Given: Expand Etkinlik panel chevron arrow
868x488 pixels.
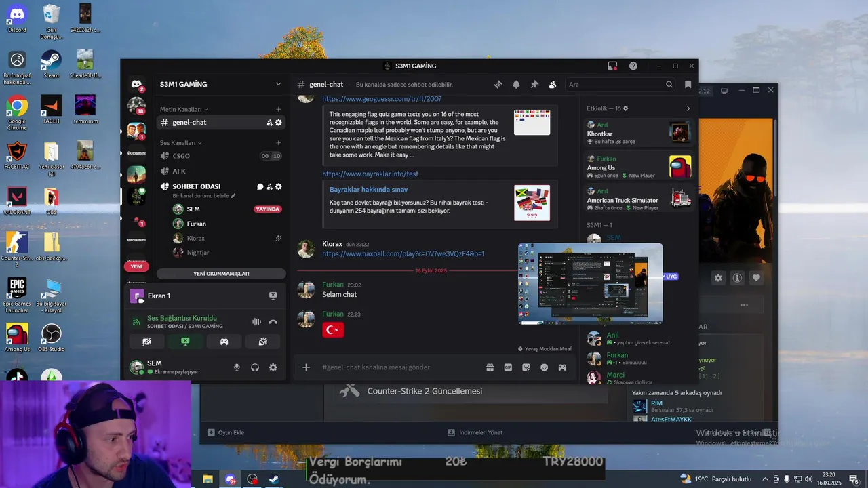Looking at the screenshot, I should (x=688, y=108).
